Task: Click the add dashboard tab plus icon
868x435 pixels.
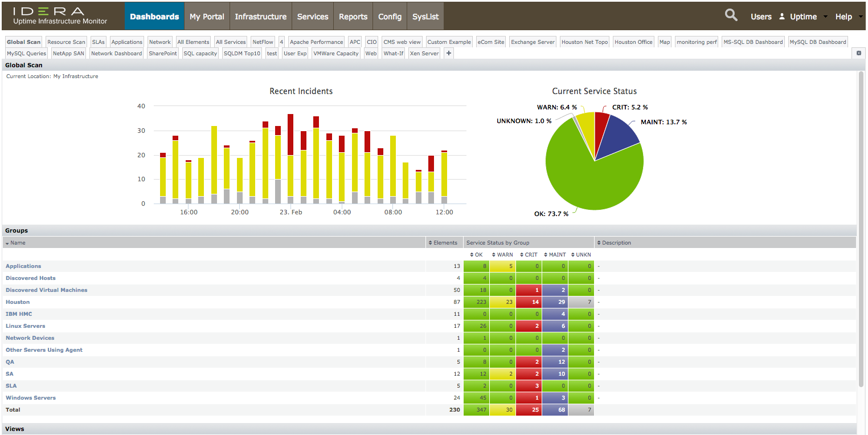Action: [x=449, y=54]
